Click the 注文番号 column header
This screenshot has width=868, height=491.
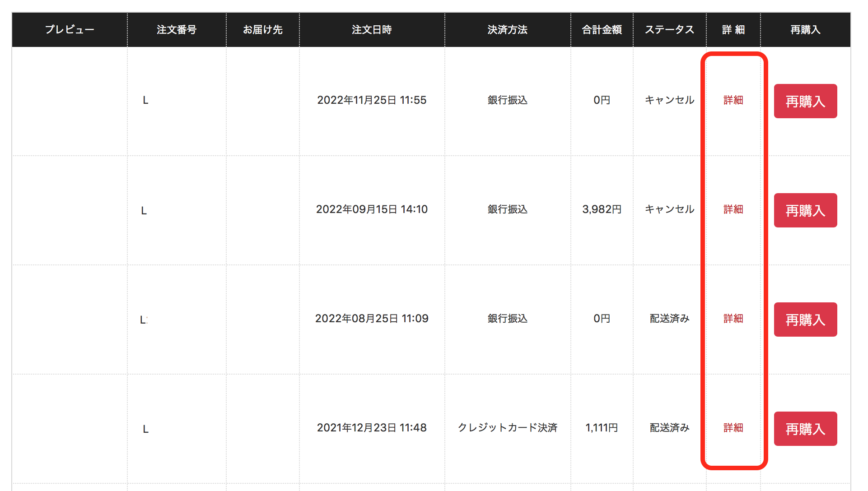tap(177, 30)
